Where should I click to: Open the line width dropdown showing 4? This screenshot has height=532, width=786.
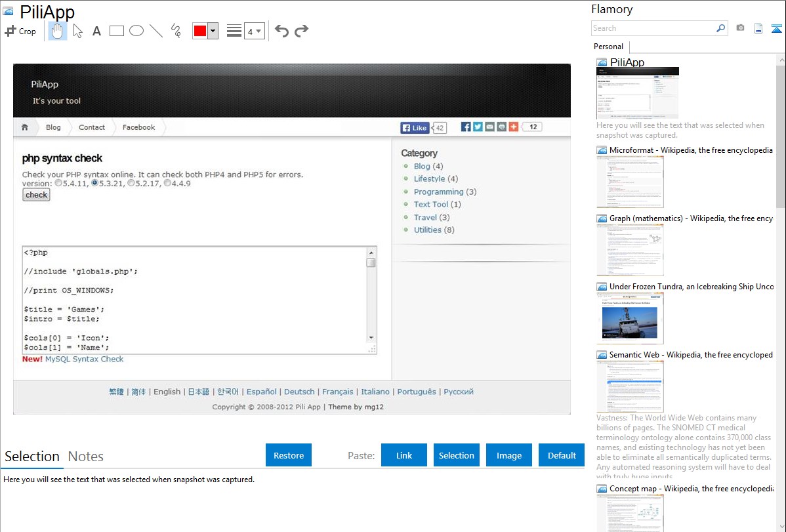click(255, 31)
